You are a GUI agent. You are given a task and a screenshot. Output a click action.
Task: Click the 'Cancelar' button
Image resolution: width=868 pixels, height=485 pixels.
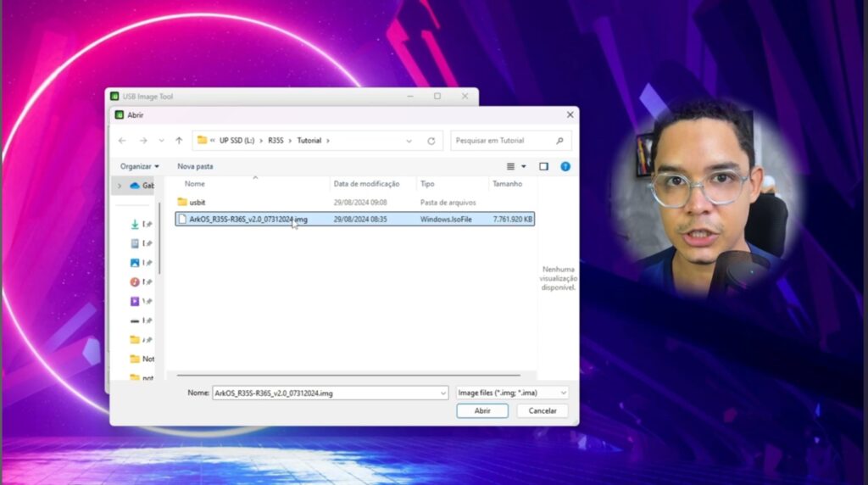click(542, 411)
